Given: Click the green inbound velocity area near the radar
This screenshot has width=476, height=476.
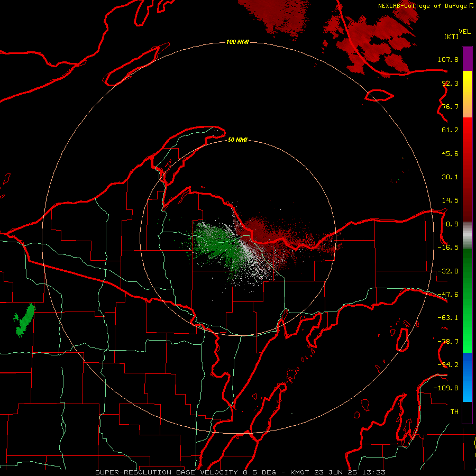Looking at the screenshot, I should 217,246.
